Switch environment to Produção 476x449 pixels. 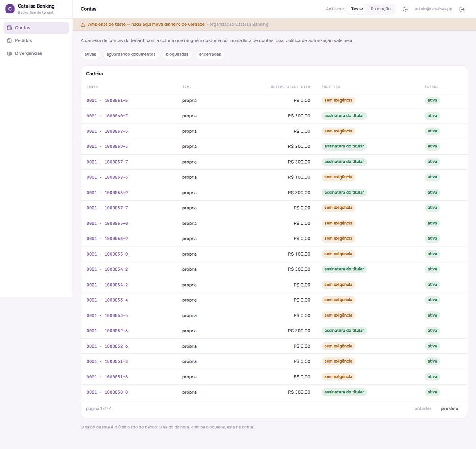(380, 9)
